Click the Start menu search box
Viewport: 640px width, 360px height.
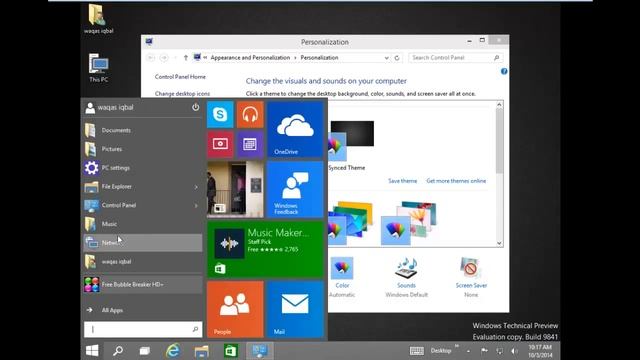point(143,329)
